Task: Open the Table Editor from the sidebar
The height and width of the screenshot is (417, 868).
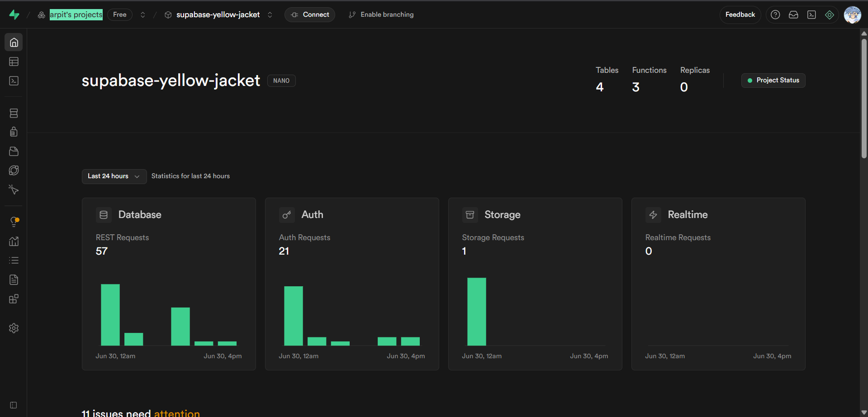Action: pyautogui.click(x=14, y=62)
